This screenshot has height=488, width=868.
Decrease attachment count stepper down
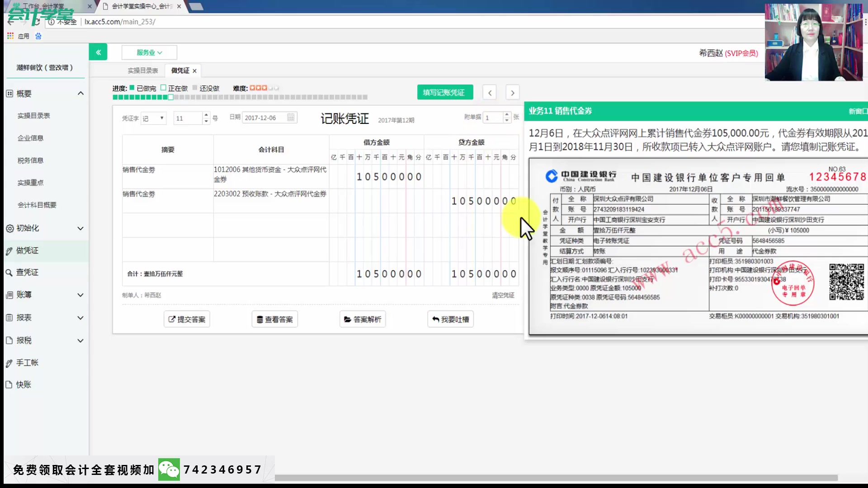[x=507, y=121]
